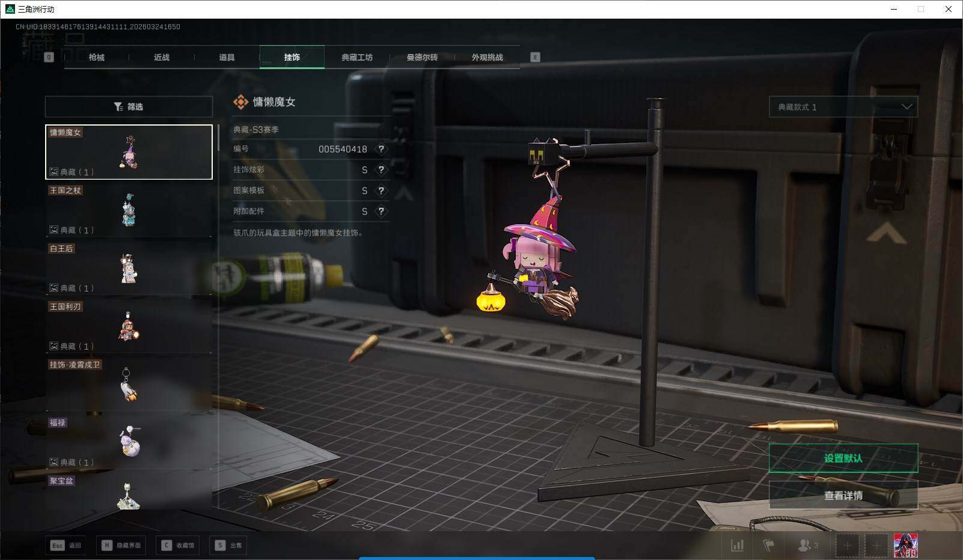This screenshot has width=963, height=560.
Task: Go back with the Esc 返回 button
Action: click(66, 545)
